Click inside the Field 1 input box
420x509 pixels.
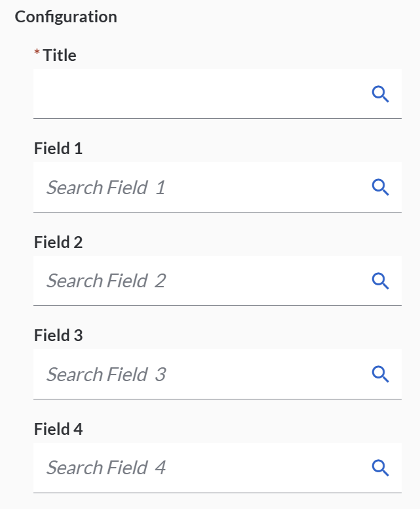click(262, 187)
